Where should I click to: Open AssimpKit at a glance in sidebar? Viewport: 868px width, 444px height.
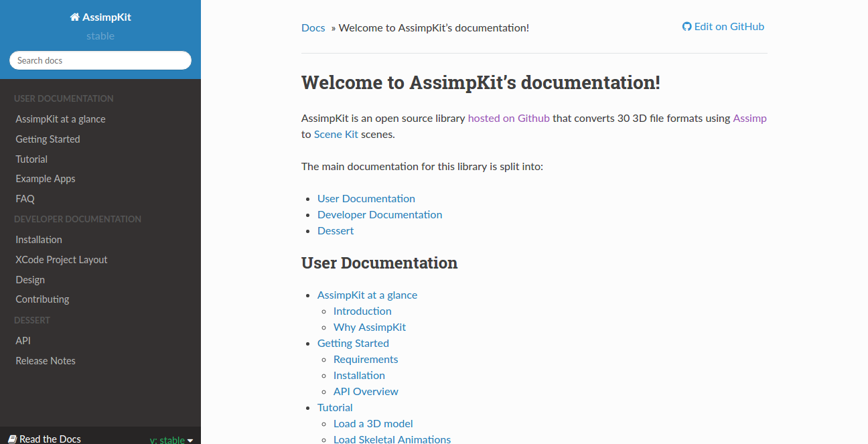[60, 119]
